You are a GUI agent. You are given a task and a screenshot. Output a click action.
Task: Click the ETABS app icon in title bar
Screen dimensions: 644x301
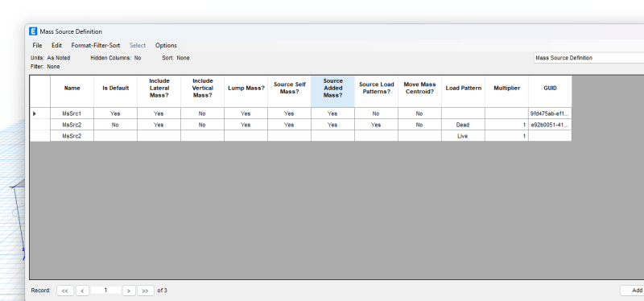[33, 31]
